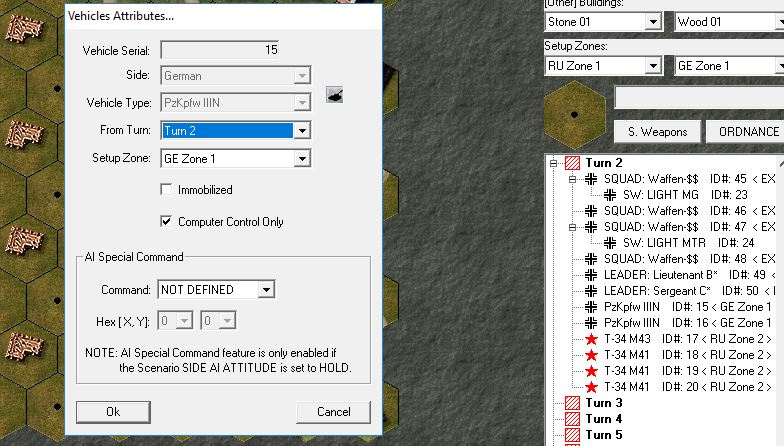Click cross icon of SW: LIGHT MG

pyautogui.click(x=610, y=195)
